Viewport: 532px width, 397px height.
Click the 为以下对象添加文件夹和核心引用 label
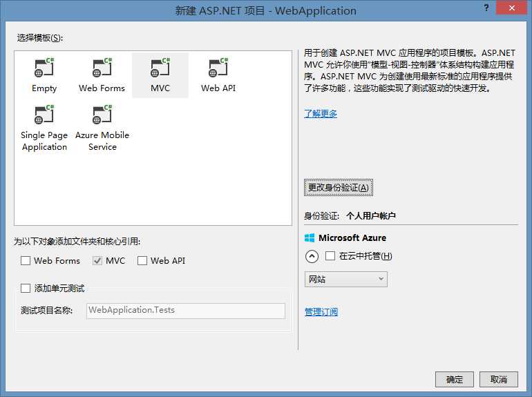coord(77,242)
